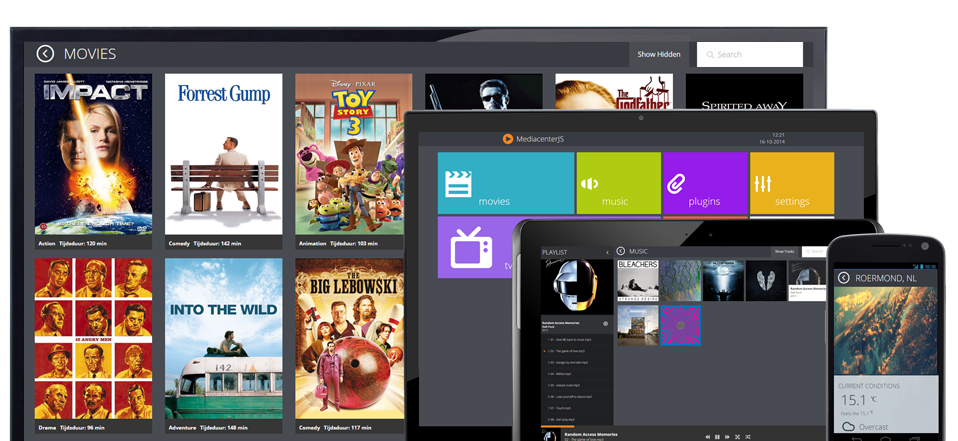958x441 pixels.
Task: Select the Spirited Away poster
Action: tap(744, 92)
